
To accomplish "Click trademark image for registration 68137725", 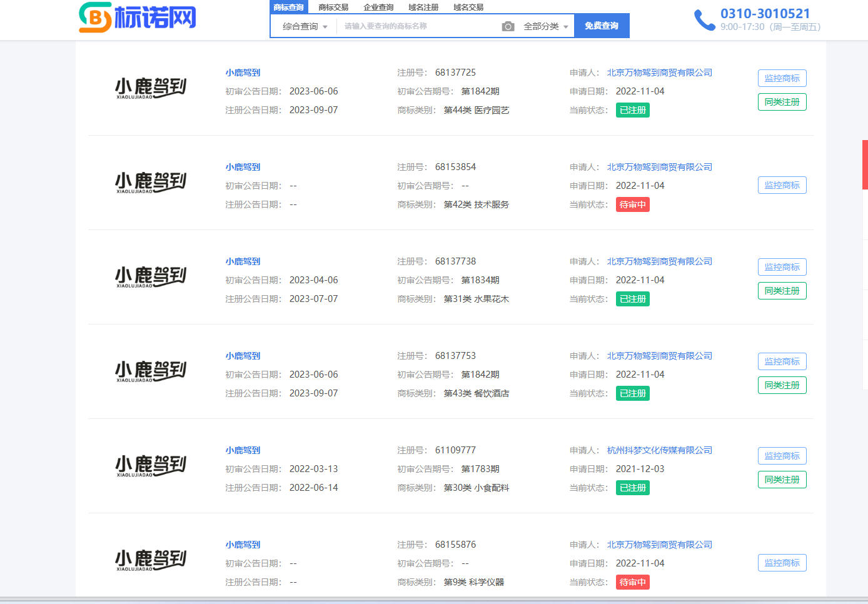I will tap(151, 88).
